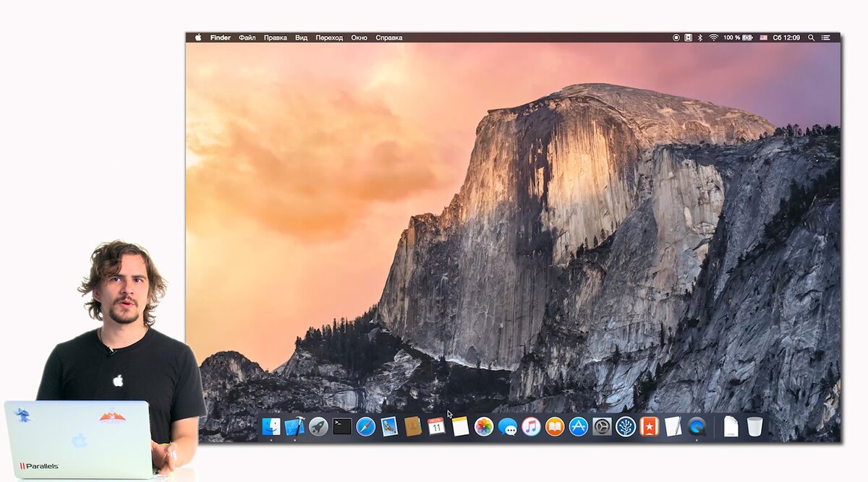Open iBooks orange book icon

coord(555,426)
